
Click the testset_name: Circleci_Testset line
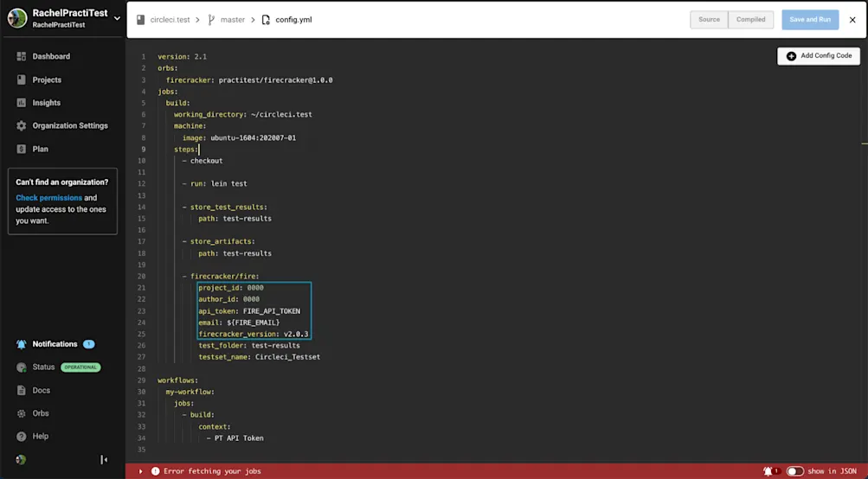pos(259,357)
